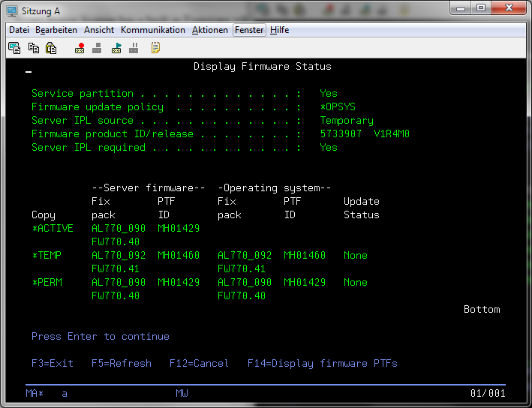The height and width of the screenshot is (408, 532).
Task: Click the paste clipboard icon
Action: click(51, 48)
